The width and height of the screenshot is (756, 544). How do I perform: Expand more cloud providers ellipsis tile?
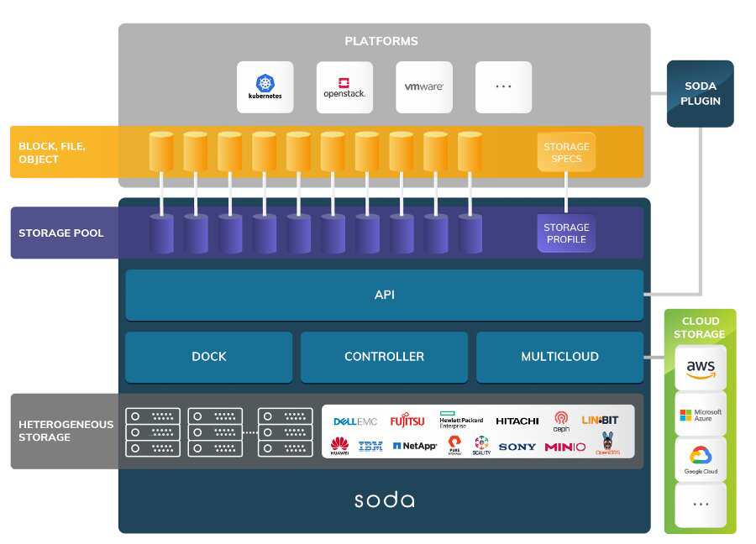pyautogui.click(x=701, y=505)
